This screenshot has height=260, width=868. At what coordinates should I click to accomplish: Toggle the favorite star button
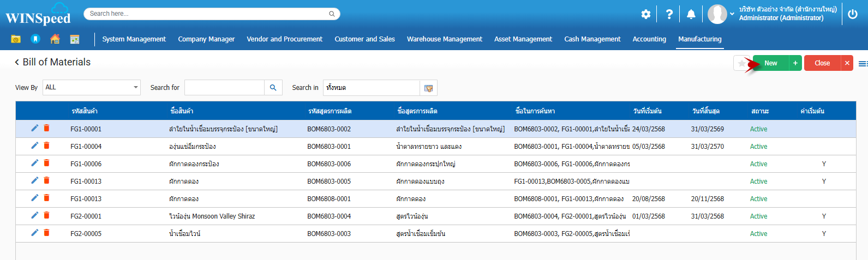741,63
